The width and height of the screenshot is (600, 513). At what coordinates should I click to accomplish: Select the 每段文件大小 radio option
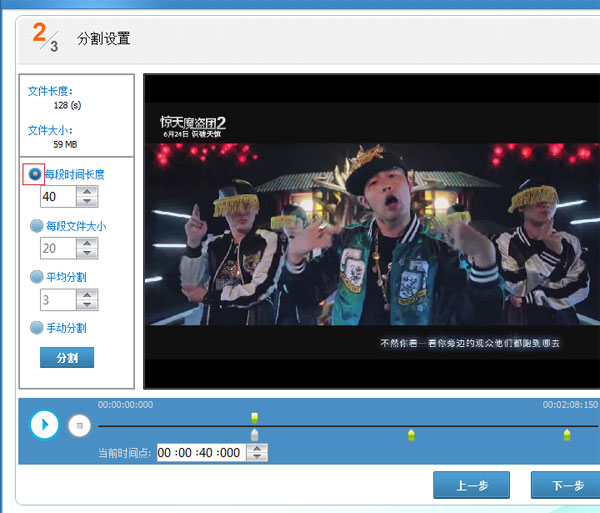pyautogui.click(x=37, y=226)
